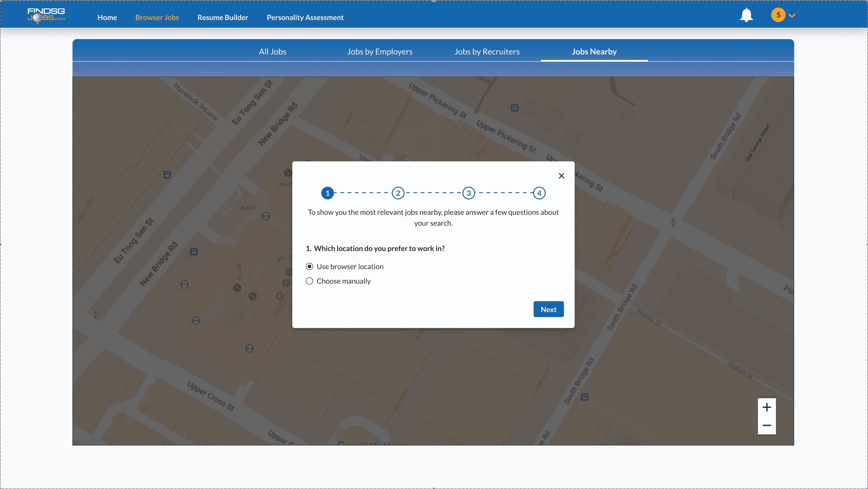The width and height of the screenshot is (868, 489).
Task: Go to the Home menu item
Action: (107, 18)
